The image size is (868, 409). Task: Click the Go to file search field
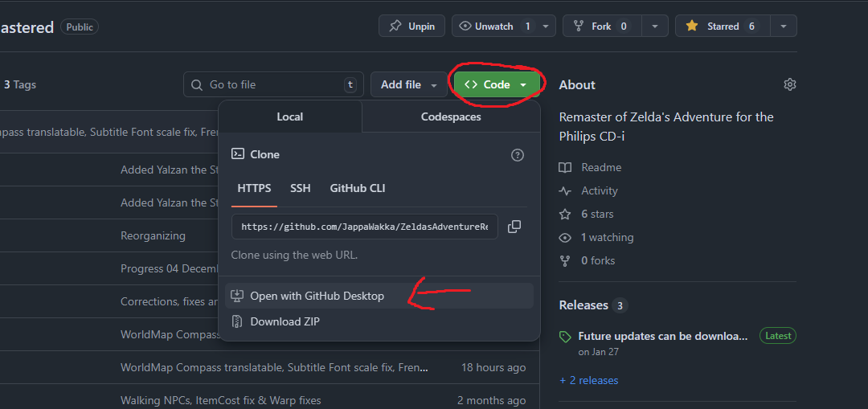click(273, 84)
